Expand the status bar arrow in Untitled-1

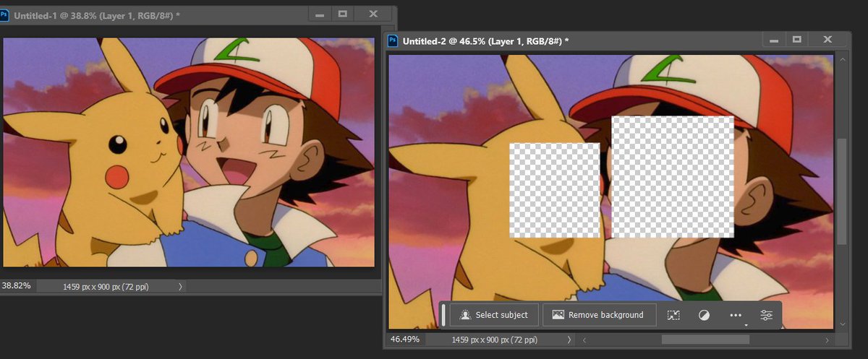[x=180, y=287]
